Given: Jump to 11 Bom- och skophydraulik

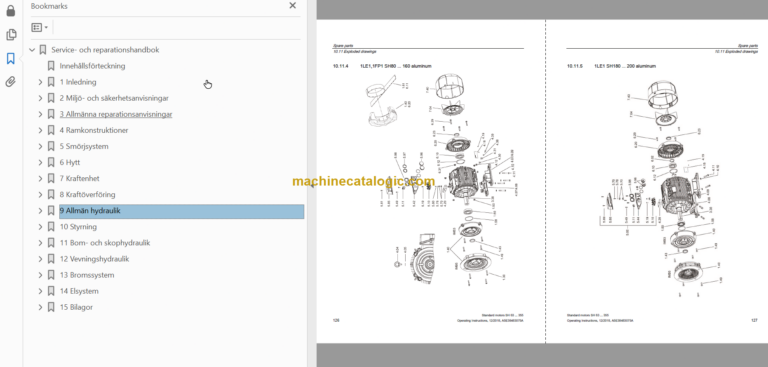Looking at the screenshot, I should [x=105, y=243].
